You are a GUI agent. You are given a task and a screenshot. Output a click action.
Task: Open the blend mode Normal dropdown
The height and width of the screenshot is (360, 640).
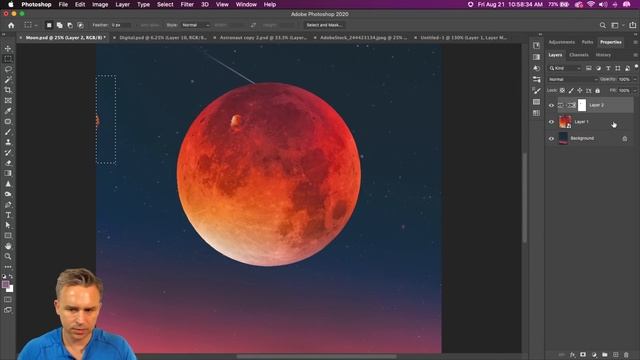[x=572, y=79]
